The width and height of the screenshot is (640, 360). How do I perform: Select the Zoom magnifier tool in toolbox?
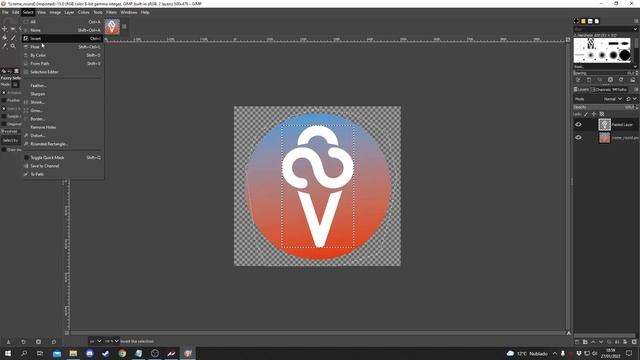pyautogui.click(x=13, y=46)
